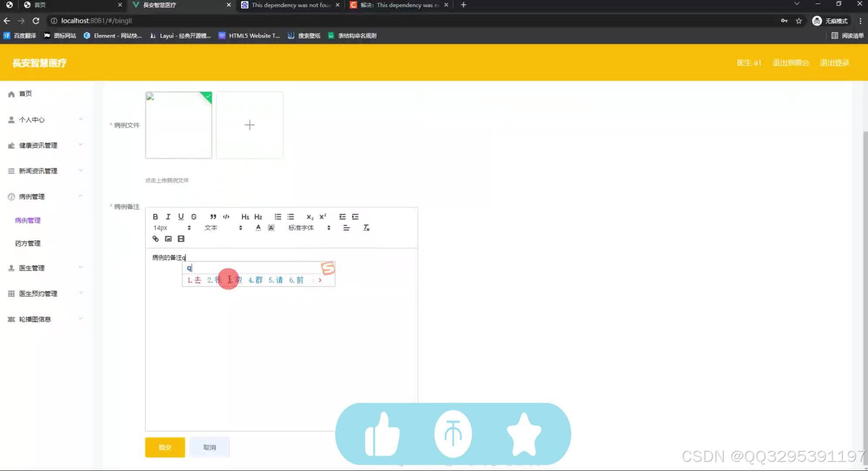The image size is (868, 471).
Task: Toggle italic formatting in editor
Action: pyautogui.click(x=168, y=217)
